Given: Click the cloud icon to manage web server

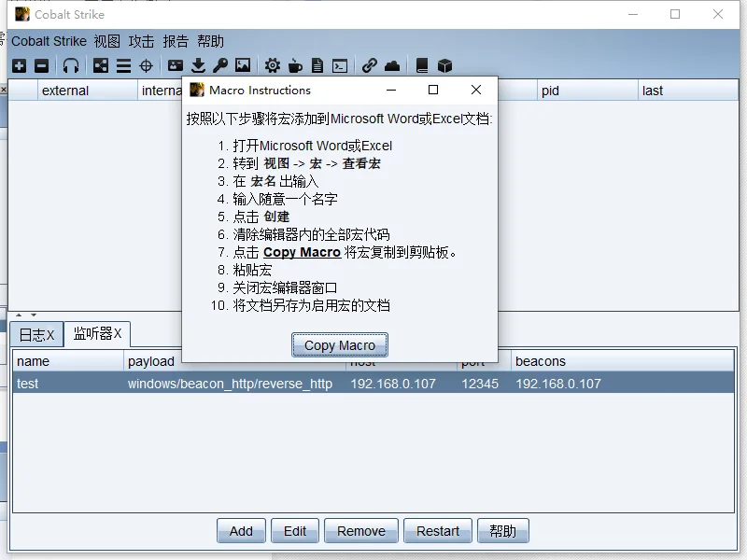Looking at the screenshot, I should click(392, 65).
